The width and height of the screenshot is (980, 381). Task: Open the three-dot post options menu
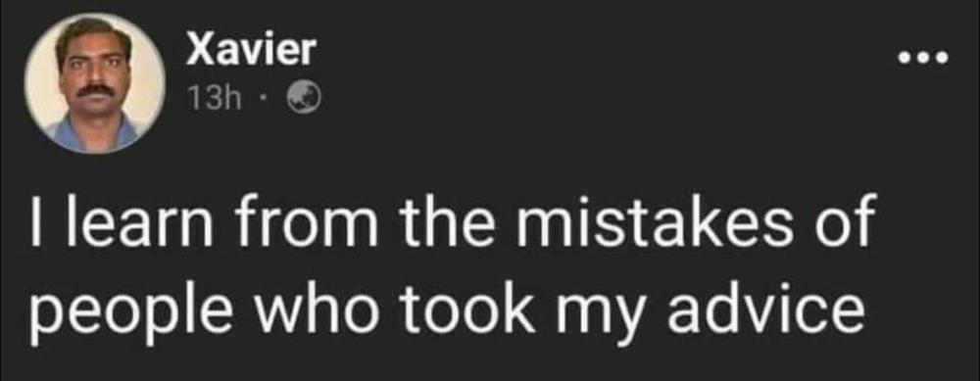[923, 60]
